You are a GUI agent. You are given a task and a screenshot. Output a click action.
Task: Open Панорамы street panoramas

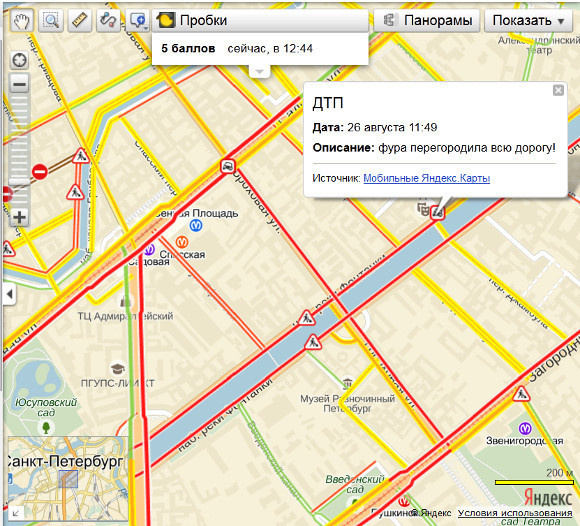(427, 21)
